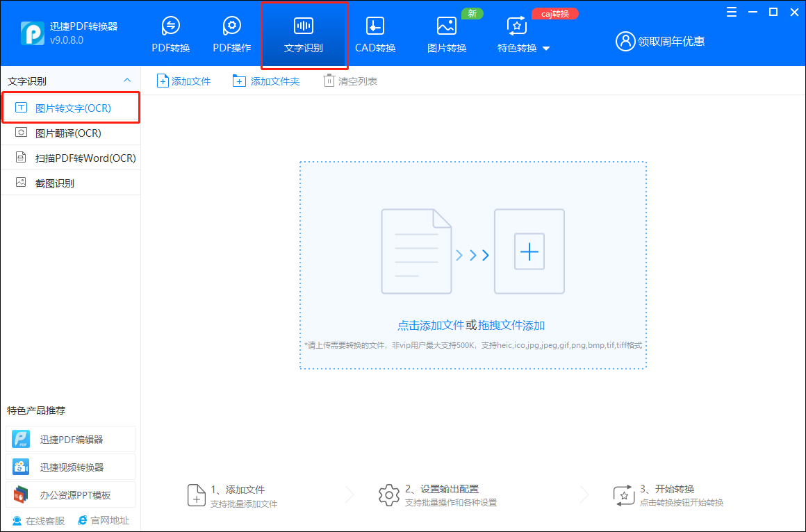Click the 迅捷视频转换器 icon
Viewport: 806px width, 532px height.
coord(21,467)
